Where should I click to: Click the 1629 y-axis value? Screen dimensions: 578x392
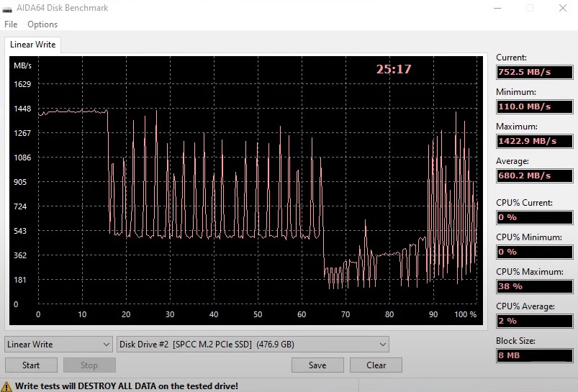pyautogui.click(x=22, y=84)
